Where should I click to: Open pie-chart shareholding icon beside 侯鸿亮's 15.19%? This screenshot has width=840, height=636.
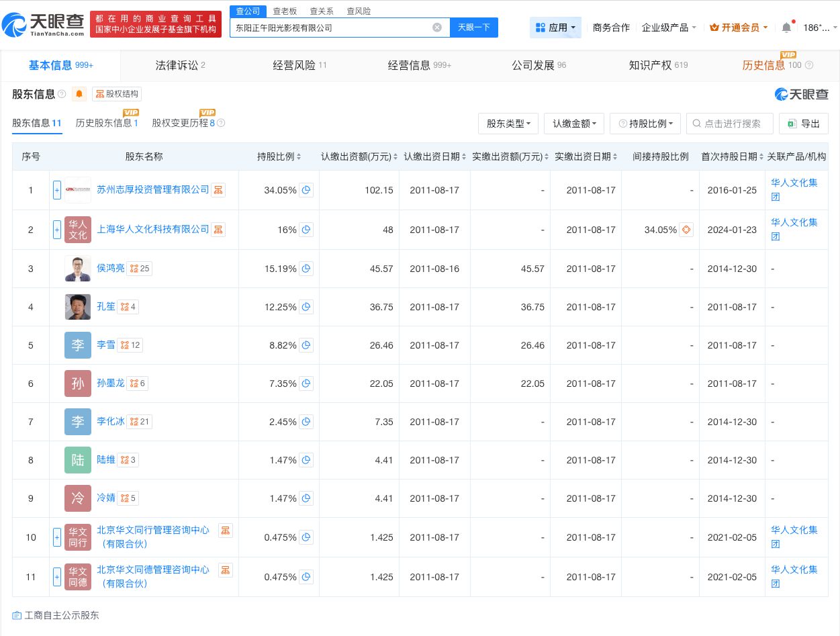(306, 269)
